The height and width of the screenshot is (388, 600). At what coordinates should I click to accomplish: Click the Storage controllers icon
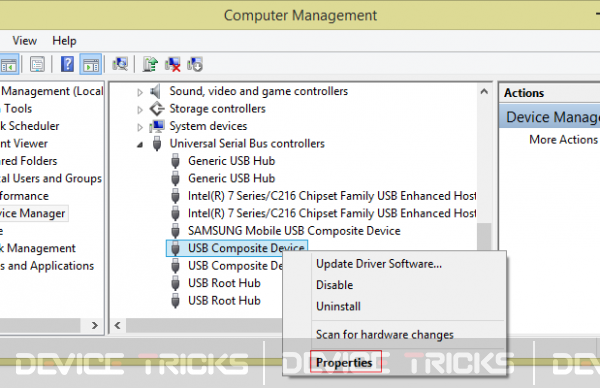[157, 109]
